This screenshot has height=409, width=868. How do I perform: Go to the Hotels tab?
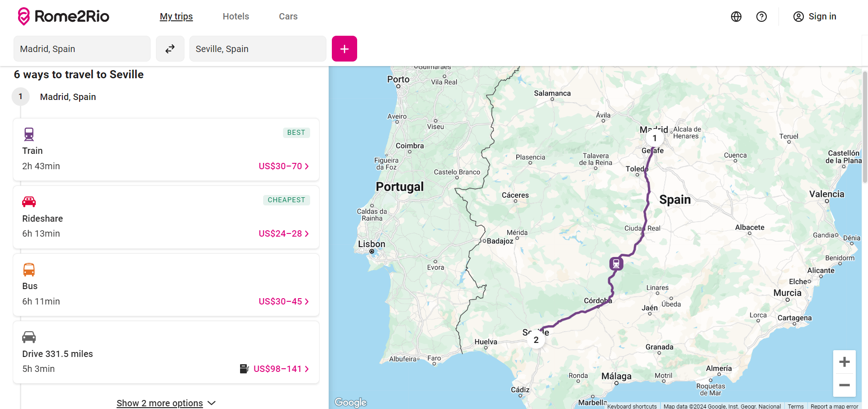click(236, 16)
